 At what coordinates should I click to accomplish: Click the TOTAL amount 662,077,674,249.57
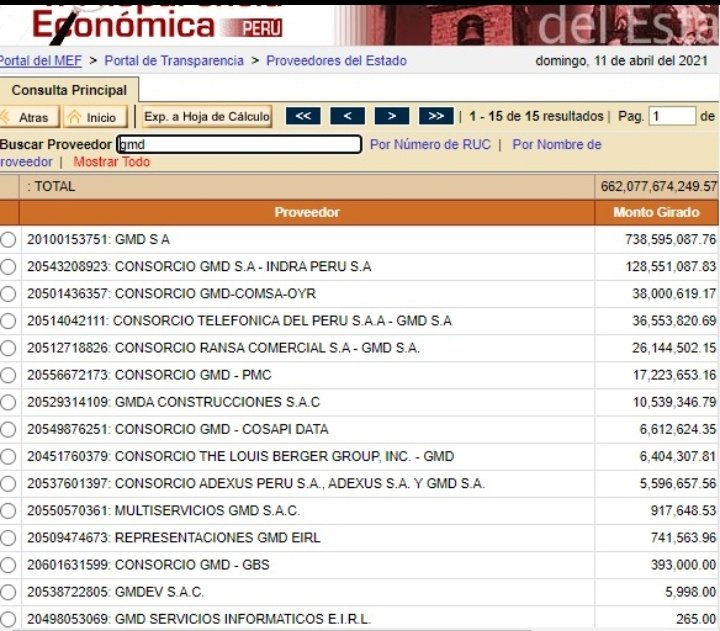click(x=658, y=186)
